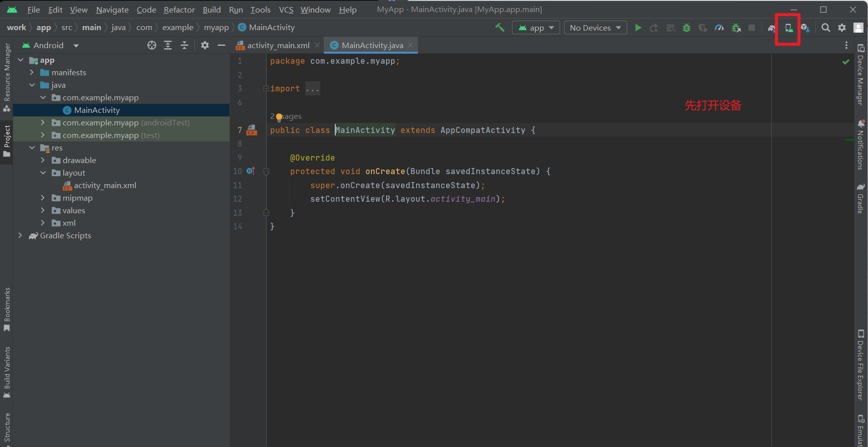Screen dimensions: 868x447
Task: Open the Profiler gauge icon
Action: click(x=719, y=28)
